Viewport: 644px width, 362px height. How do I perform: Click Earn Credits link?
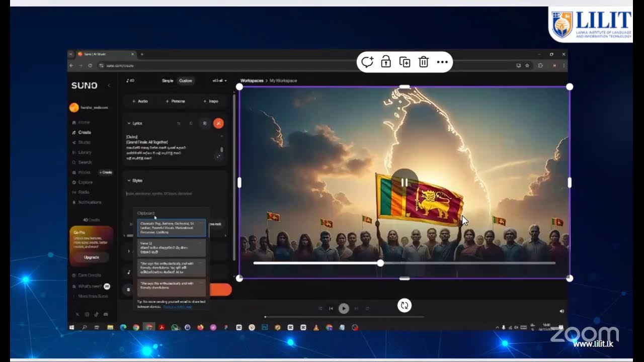pos(87,275)
